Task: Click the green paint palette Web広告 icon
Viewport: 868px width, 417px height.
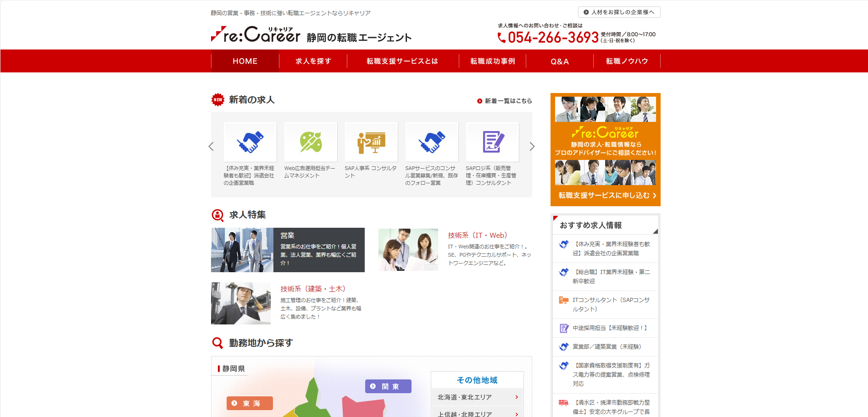Action: point(311,142)
